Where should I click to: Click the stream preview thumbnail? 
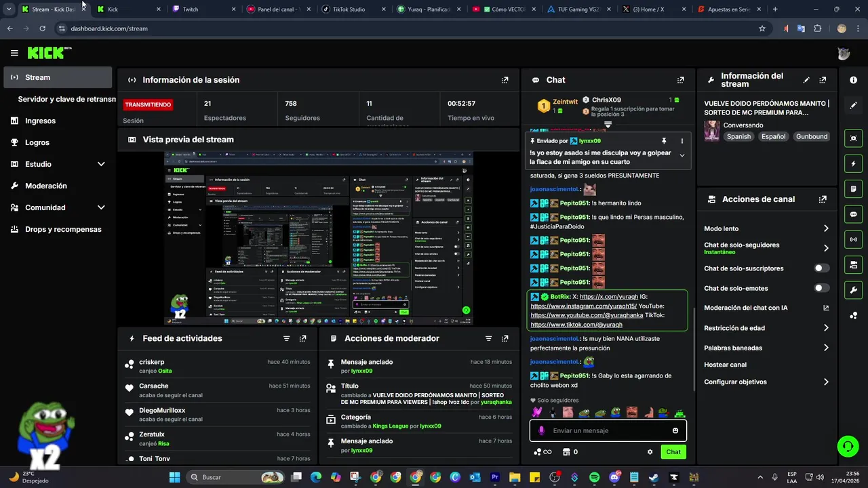click(x=319, y=239)
